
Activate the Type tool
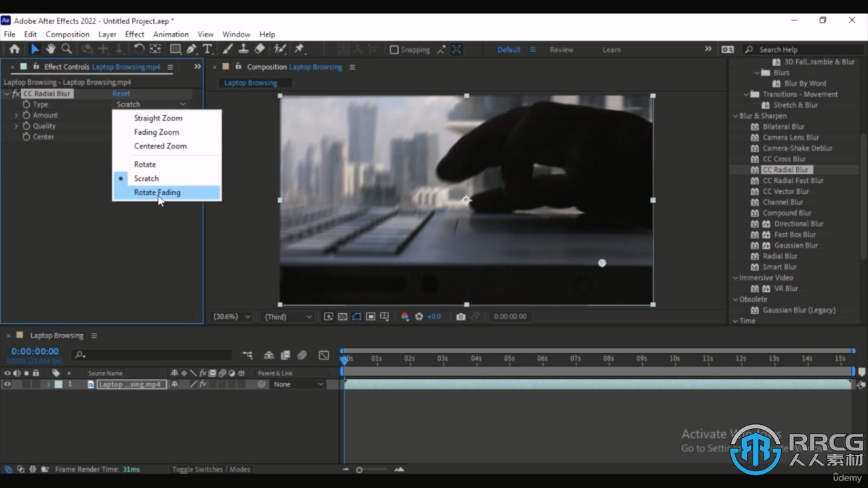[208, 49]
